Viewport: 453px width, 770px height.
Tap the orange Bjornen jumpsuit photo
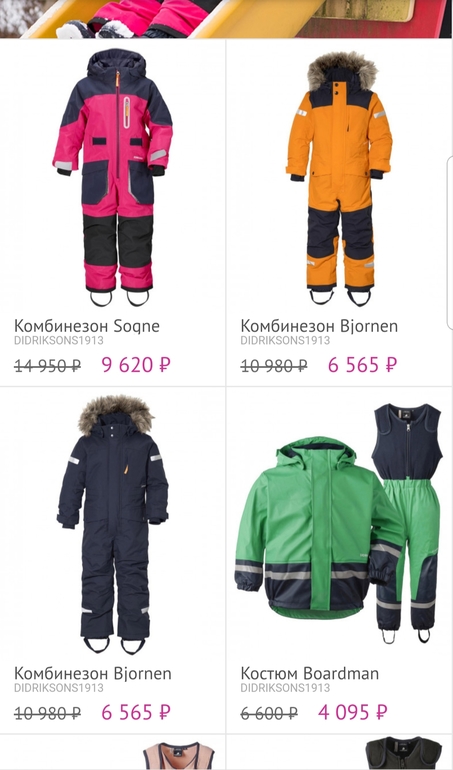(x=339, y=178)
